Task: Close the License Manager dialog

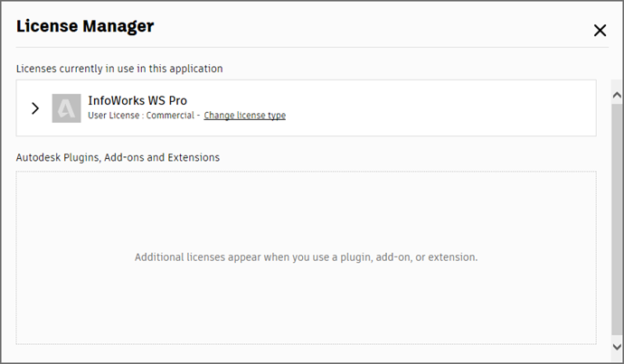Action: [600, 30]
